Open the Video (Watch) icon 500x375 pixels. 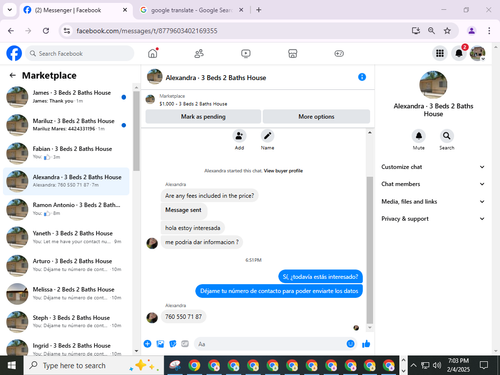(x=246, y=53)
